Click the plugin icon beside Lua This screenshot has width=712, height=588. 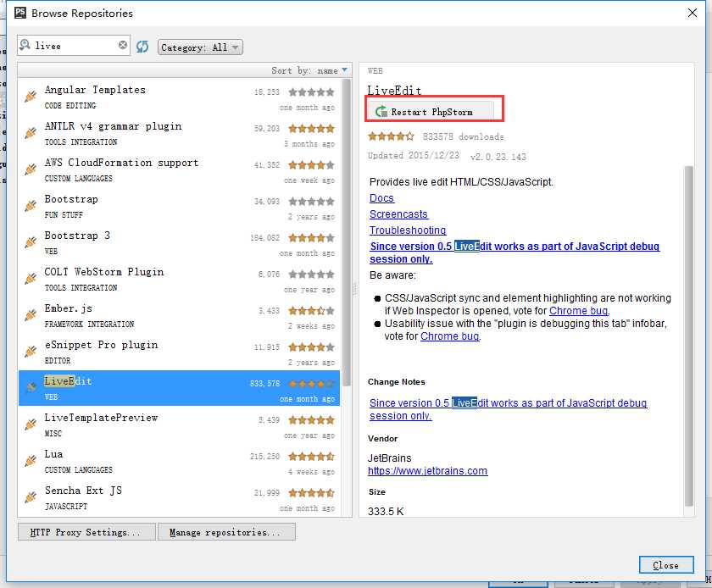click(31, 461)
